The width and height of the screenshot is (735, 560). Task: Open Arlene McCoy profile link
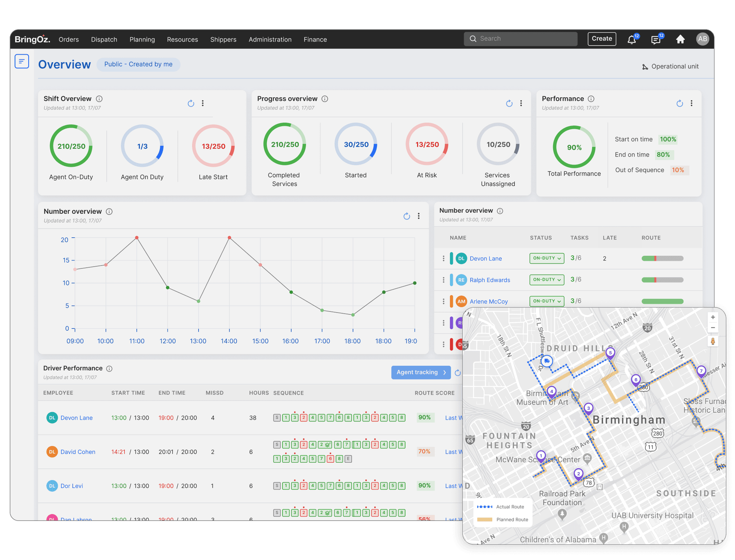tap(489, 301)
